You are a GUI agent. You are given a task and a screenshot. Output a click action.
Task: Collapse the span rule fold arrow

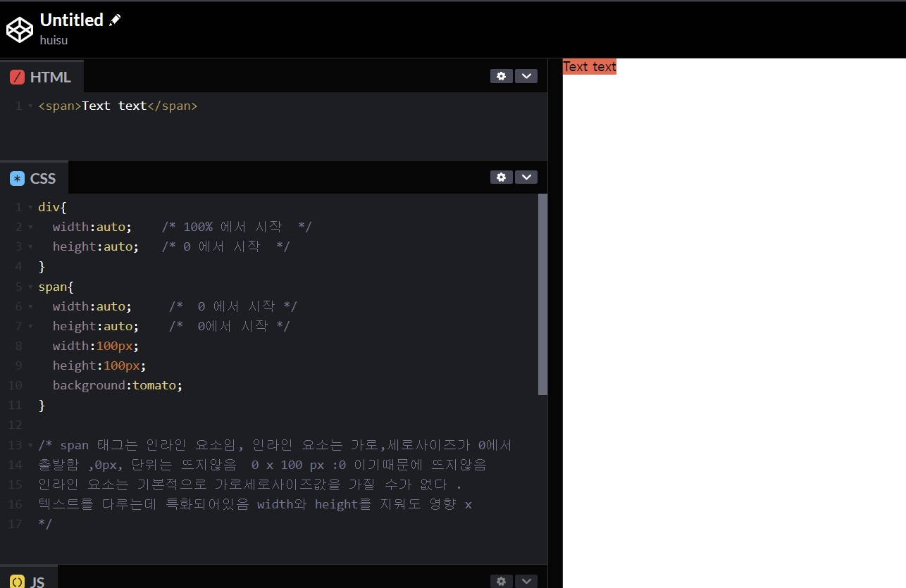coord(30,287)
